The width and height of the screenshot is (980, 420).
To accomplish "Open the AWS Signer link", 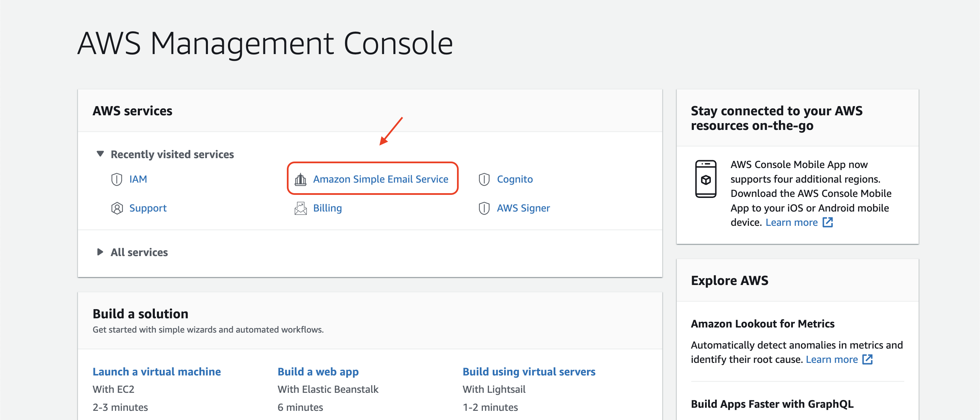I will pos(523,208).
